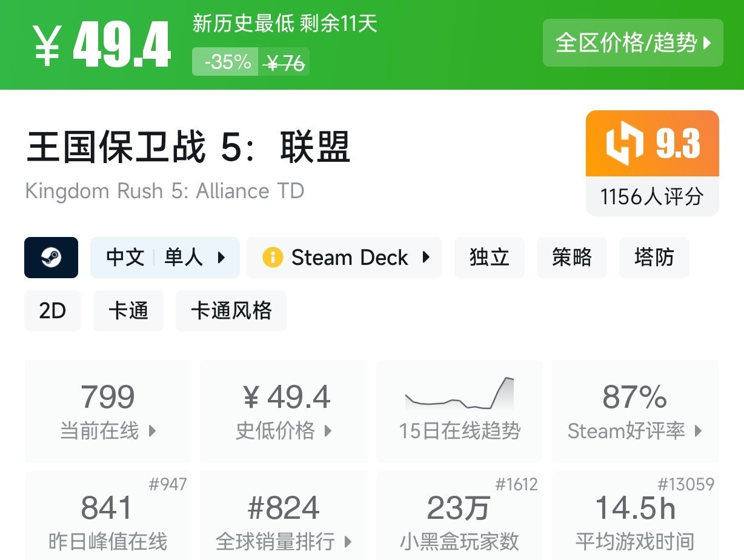The width and height of the screenshot is (744, 560).
Task: Click the ¥49.4 historical low value
Action: [286, 398]
